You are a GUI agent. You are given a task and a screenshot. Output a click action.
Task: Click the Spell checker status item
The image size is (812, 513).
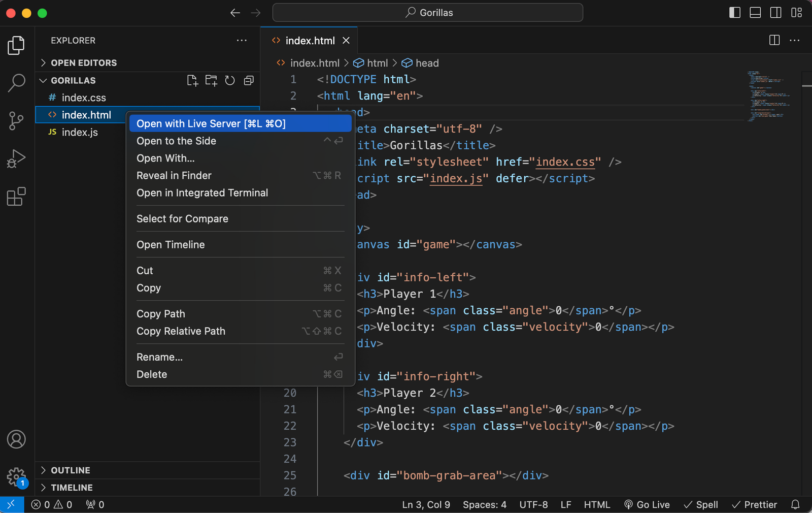(701, 504)
